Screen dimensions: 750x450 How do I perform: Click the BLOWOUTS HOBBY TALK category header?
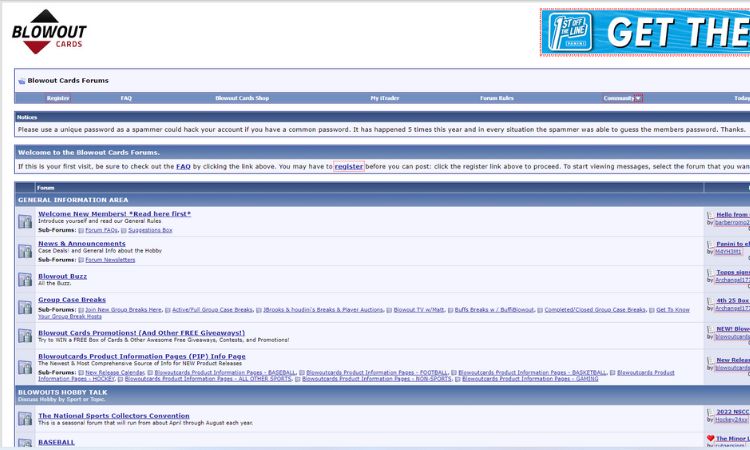63,392
